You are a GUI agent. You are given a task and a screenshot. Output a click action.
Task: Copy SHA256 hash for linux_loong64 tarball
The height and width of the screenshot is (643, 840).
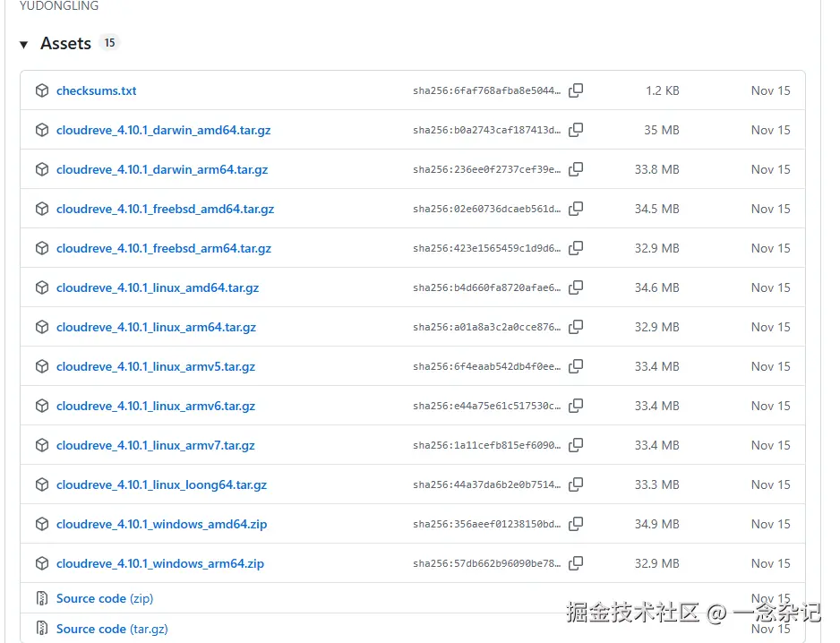tap(576, 484)
